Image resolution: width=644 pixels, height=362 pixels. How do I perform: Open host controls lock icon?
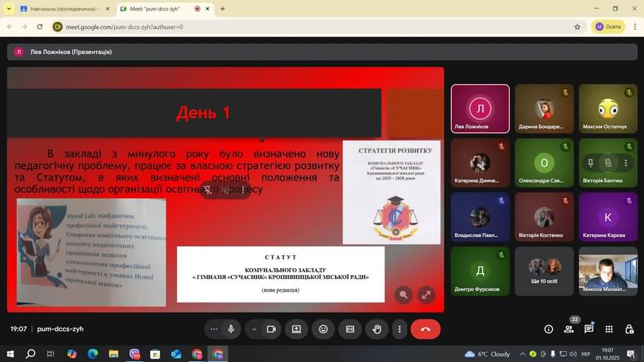coord(629,329)
